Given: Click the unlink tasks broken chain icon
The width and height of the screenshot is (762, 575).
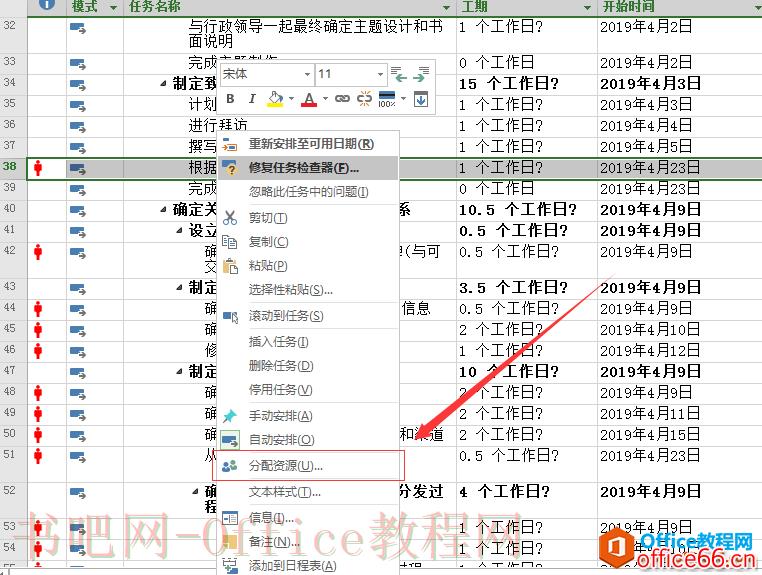Looking at the screenshot, I should click(364, 99).
